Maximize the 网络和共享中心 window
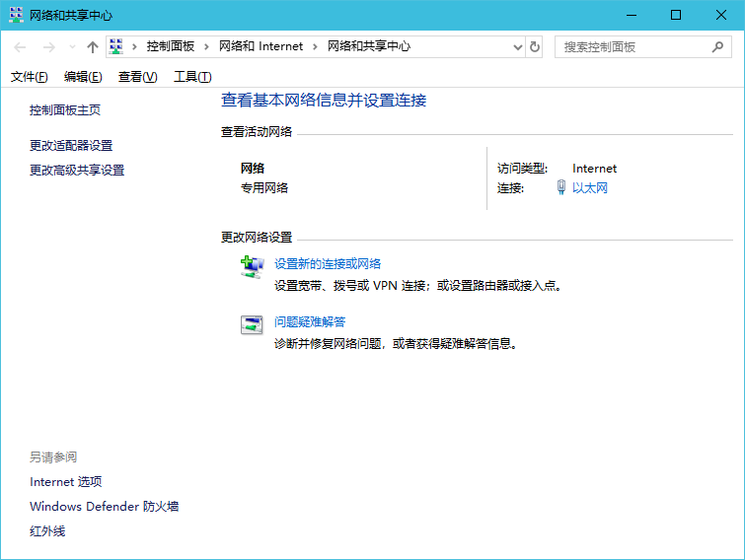This screenshot has height=560, width=745. [x=676, y=15]
